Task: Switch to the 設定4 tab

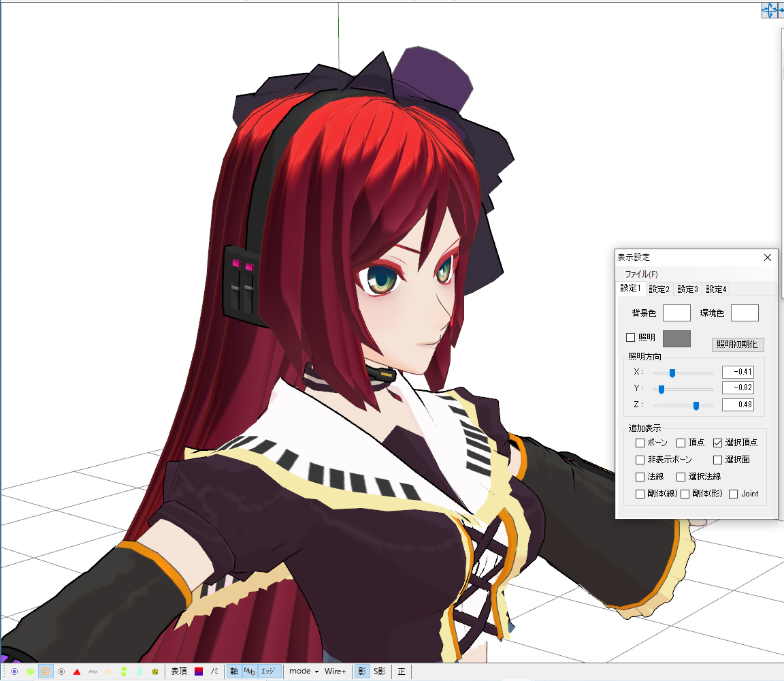Action: click(716, 289)
